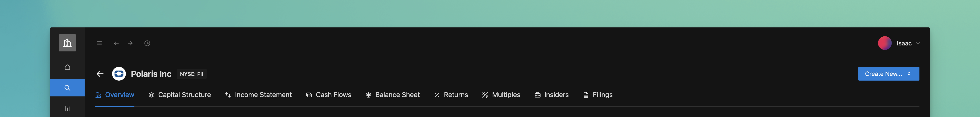Open the Create New dropdown
Screen dimensions: 980x117
(888, 74)
